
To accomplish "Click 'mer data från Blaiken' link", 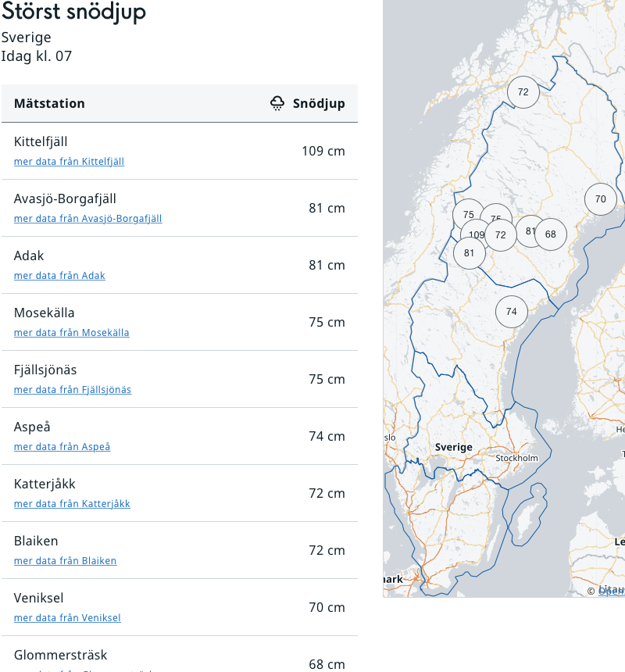I will [x=65, y=561].
